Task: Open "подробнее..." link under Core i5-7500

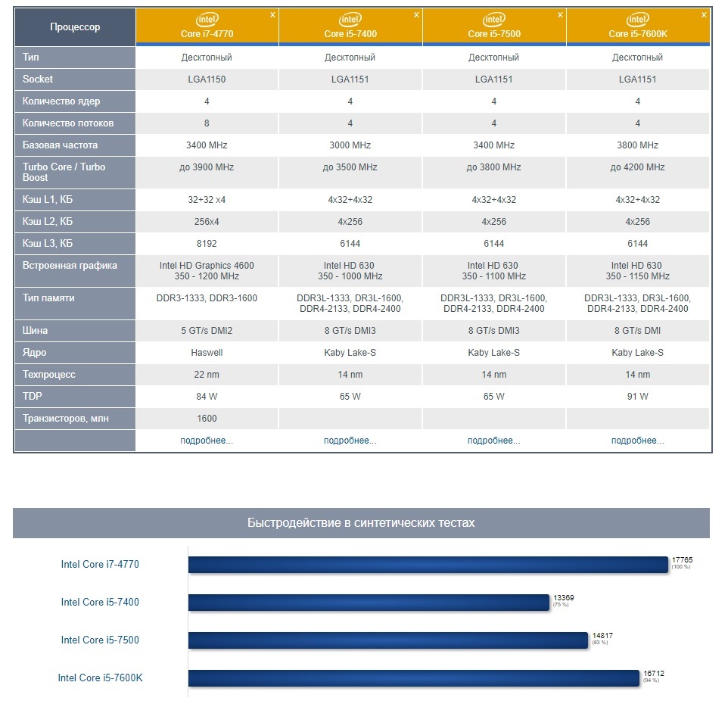Action: [x=494, y=441]
